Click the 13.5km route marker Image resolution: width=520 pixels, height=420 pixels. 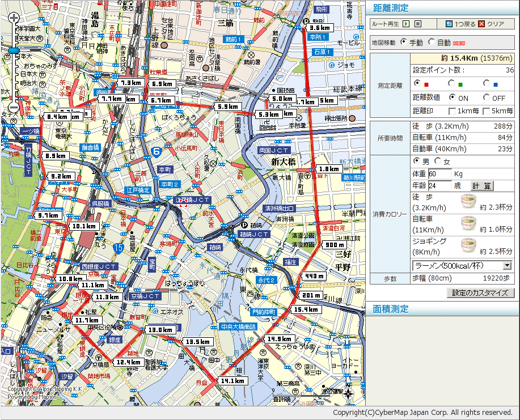tap(197, 342)
